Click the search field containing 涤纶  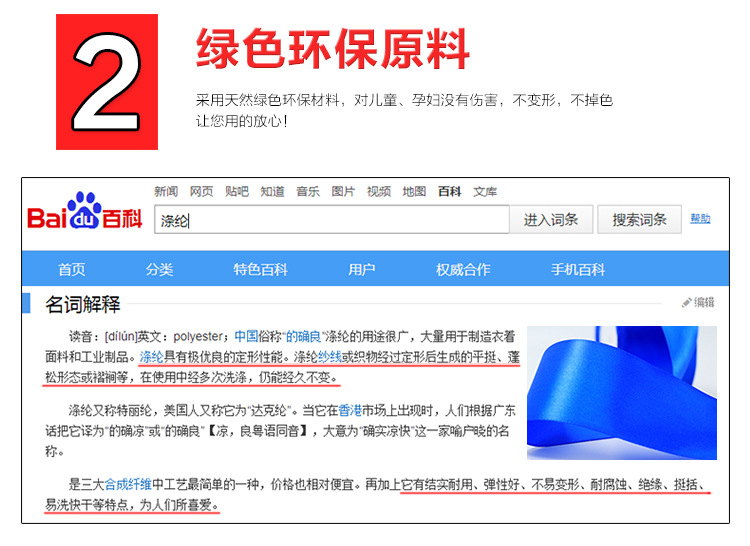332,219
